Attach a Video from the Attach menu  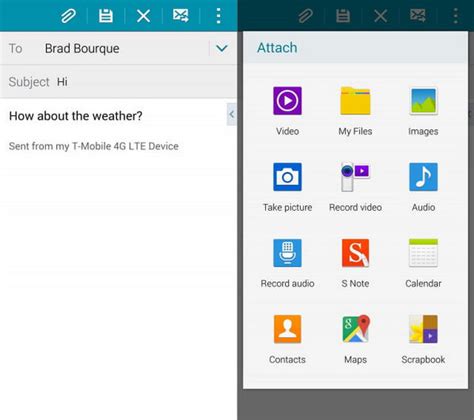[x=287, y=111]
